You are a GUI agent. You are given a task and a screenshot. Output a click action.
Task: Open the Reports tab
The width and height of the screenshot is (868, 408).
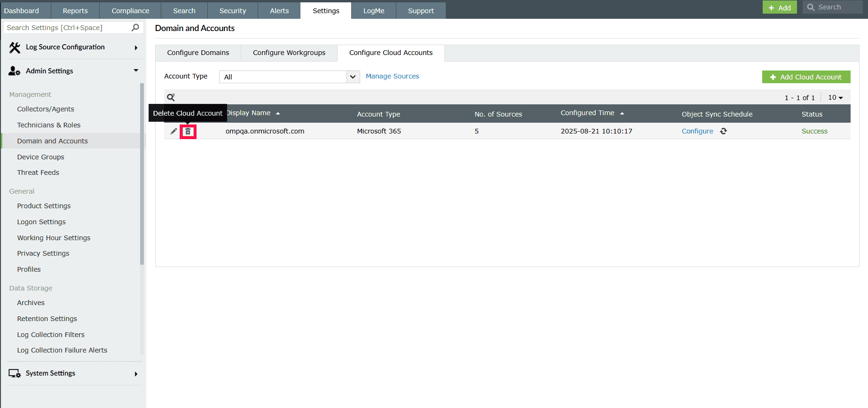(x=75, y=10)
